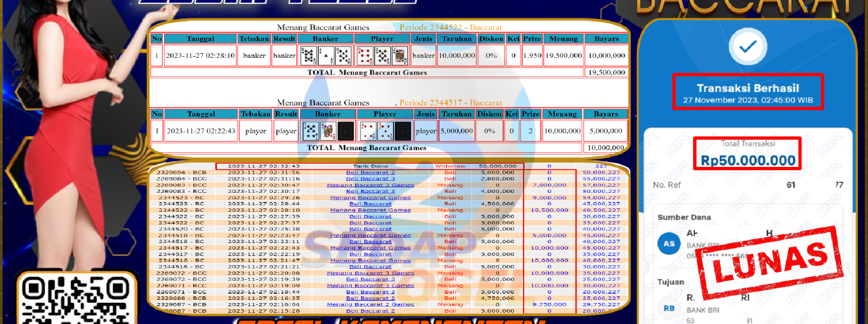Click 'TOTAL Menang Baccarat Games' in Periode 2344517 table
This screenshot has height=324, width=868.
[367, 147]
